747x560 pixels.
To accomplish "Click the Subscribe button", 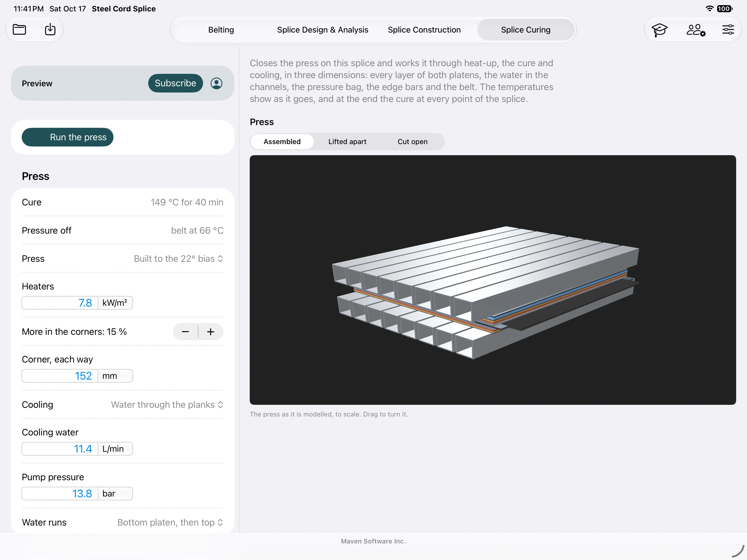I will 175,83.
